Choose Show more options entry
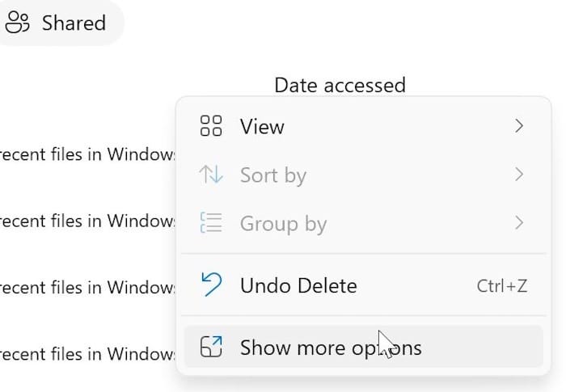The image size is (566, 392). pyautogui.click(x=331, y=348)
